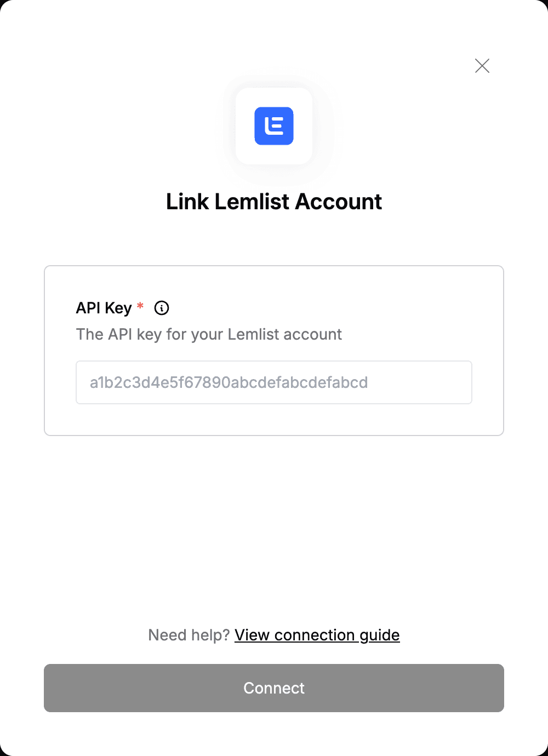Click the word Lemlist in the heading

[x=252, y=202]
